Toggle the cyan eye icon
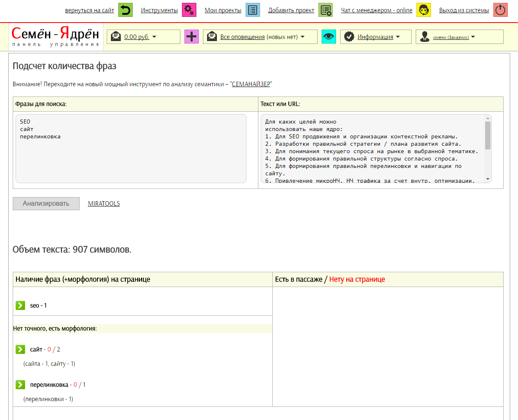The width and height of the screenshot is (518, 420). (329, 37)
